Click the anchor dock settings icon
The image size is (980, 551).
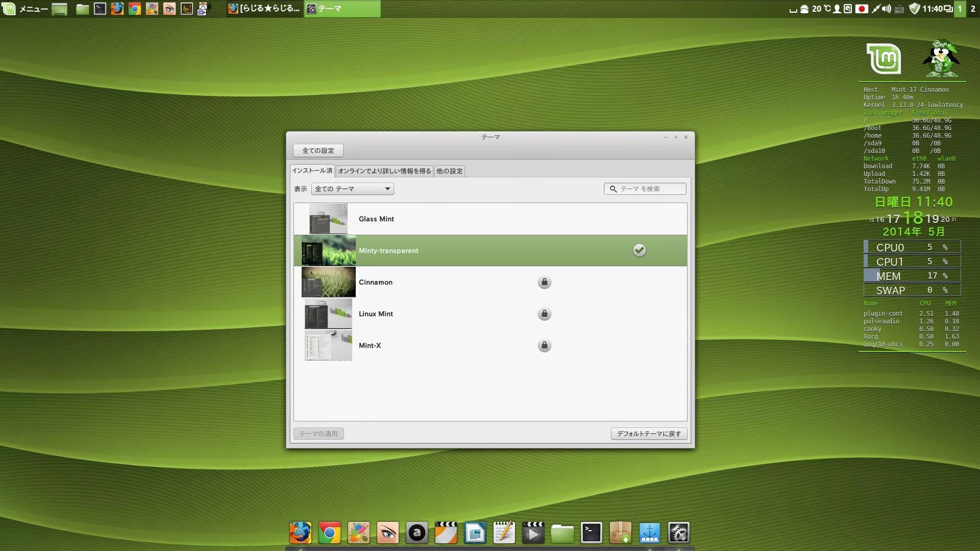pos(649,533)
